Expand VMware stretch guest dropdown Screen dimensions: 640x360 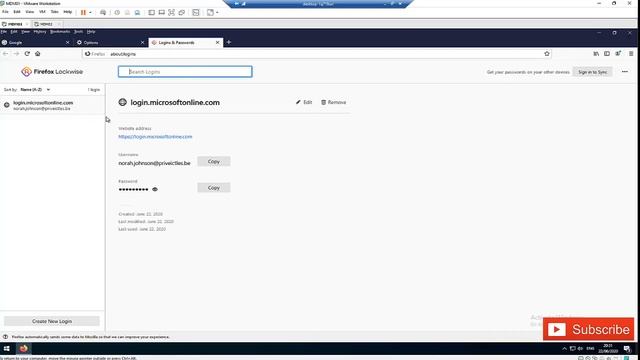pyautogui.click(x=217, y=13)
